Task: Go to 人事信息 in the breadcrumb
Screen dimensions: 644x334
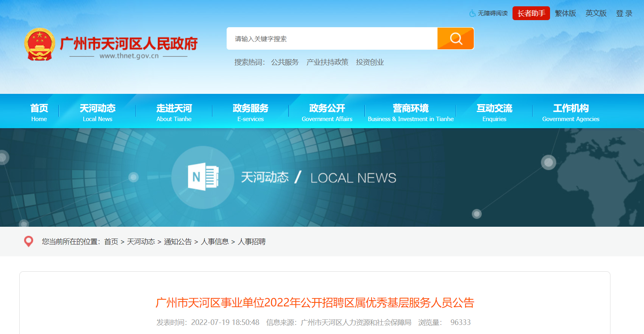Action: point(215,242)
